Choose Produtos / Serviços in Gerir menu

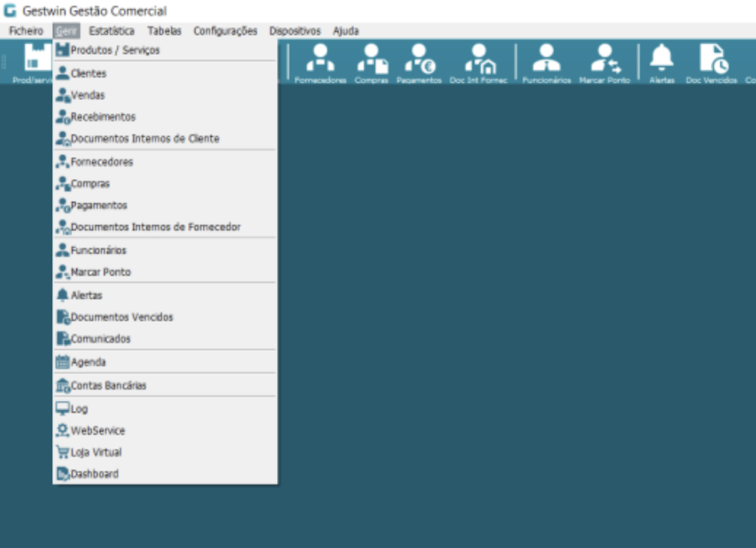115,50
